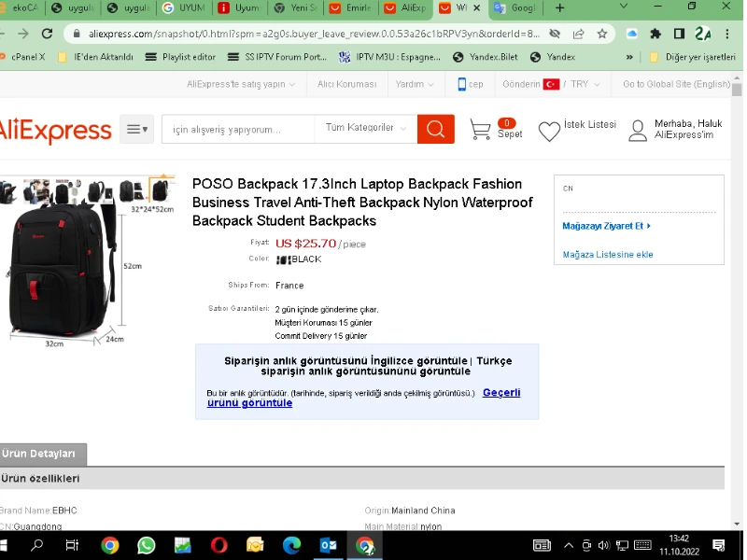Switch to the Yeni Sekme tab
The width and height of the screenshot is (747, 560).
point(295,8)
